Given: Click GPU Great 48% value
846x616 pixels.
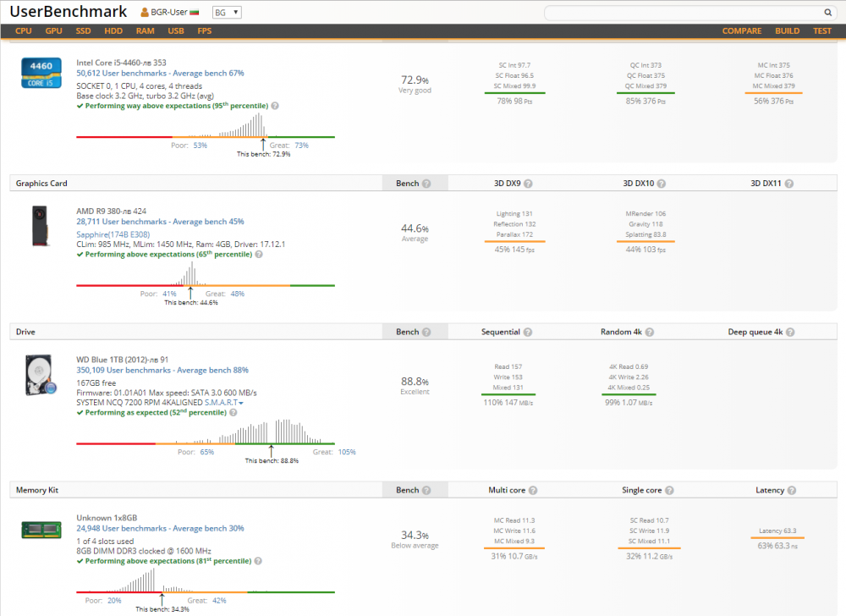Looking at the screenshot, I should tap(238, 294).
